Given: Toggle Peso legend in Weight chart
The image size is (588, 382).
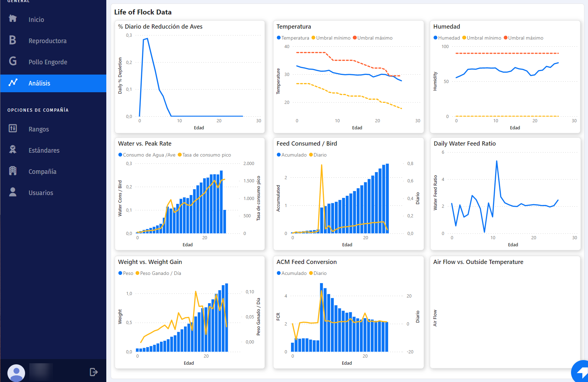Looking at the screenshot, I should coord(126,273).
